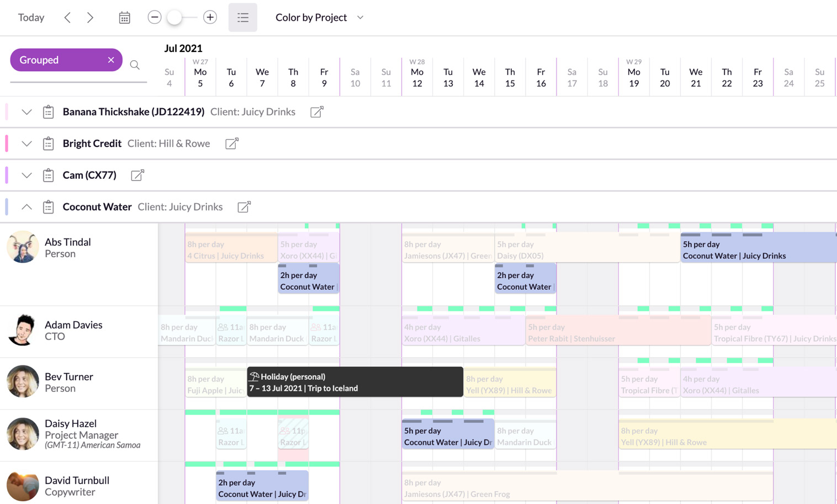Click the zoom in plus icon

tap(210, 17)
